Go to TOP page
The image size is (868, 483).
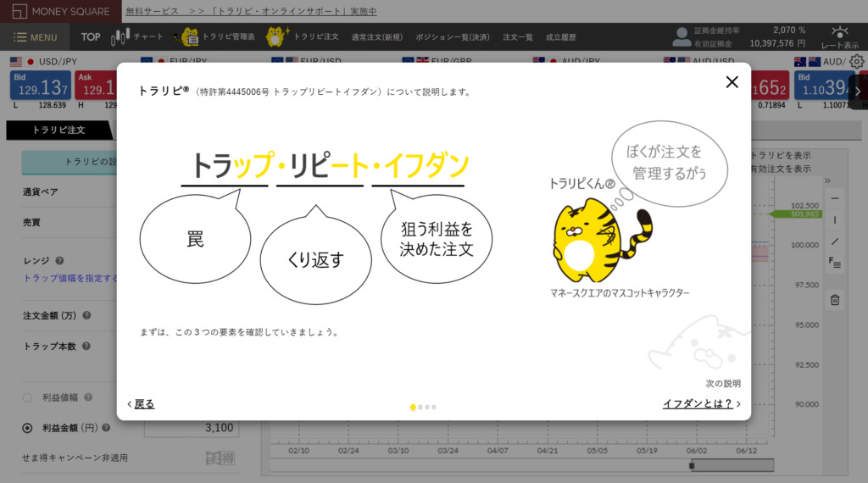(x=91, y=37)
